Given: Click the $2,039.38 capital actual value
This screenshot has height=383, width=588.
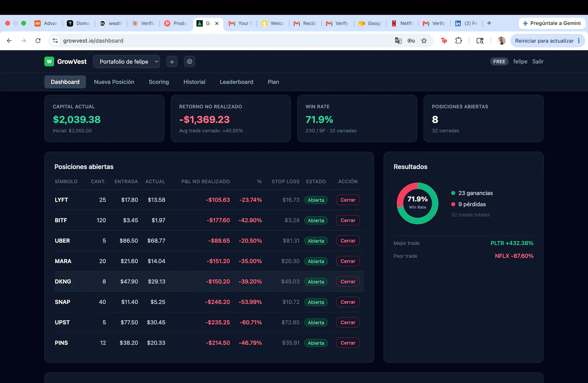Looking at the screenshot, I should click(x=76, y=120).
